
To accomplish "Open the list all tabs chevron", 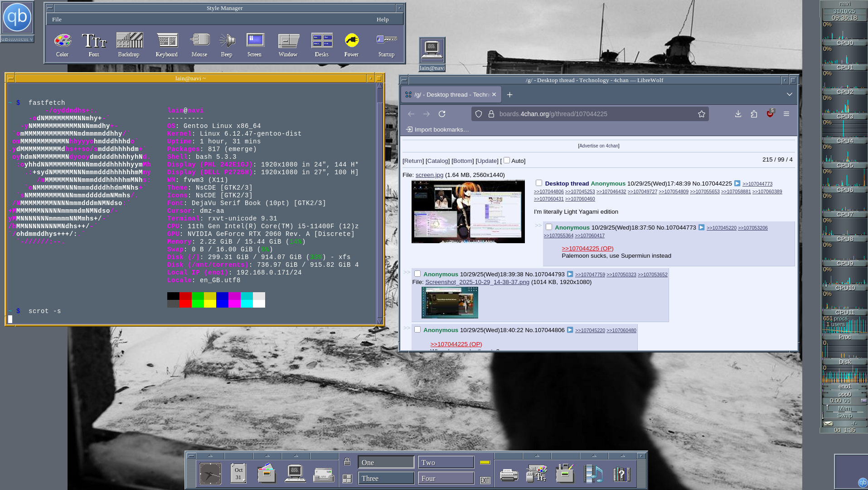I will coord(789,94).
